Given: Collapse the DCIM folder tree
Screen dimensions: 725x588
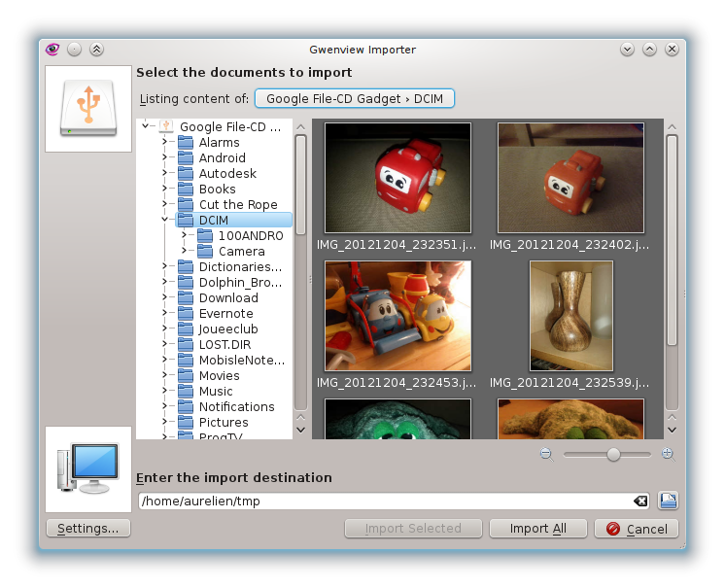Looking at the screenshot, I should click(x=165, y=221).
